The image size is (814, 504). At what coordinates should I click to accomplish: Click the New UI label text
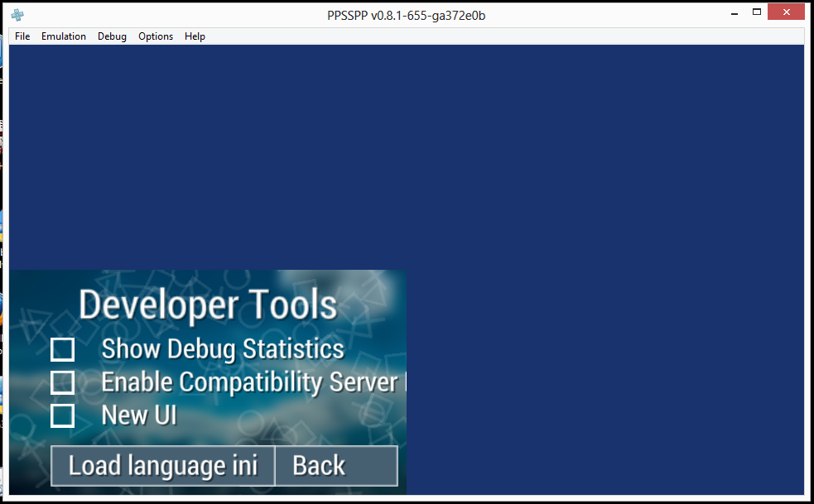pos(139,415)
